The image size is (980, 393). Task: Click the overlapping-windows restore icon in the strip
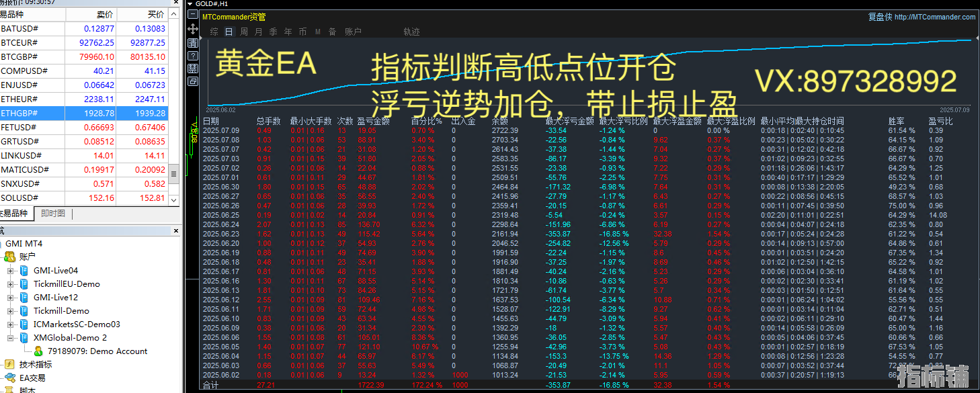[192, 81]
